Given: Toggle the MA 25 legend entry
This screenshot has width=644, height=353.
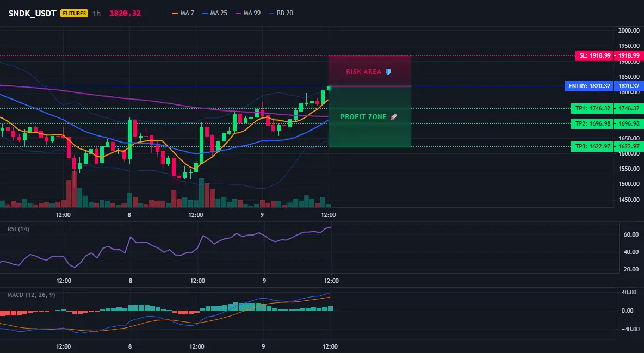Looking at the screenshot, I should 215,13.
